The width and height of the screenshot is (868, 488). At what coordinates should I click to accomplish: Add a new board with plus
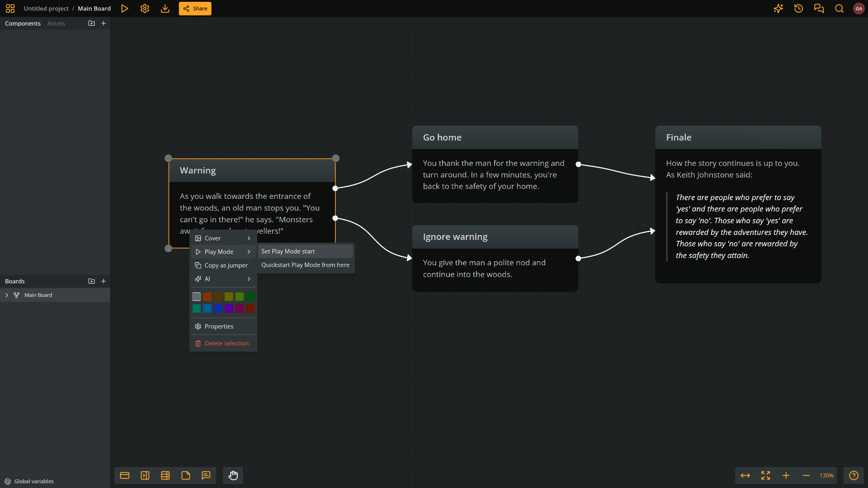104,281
